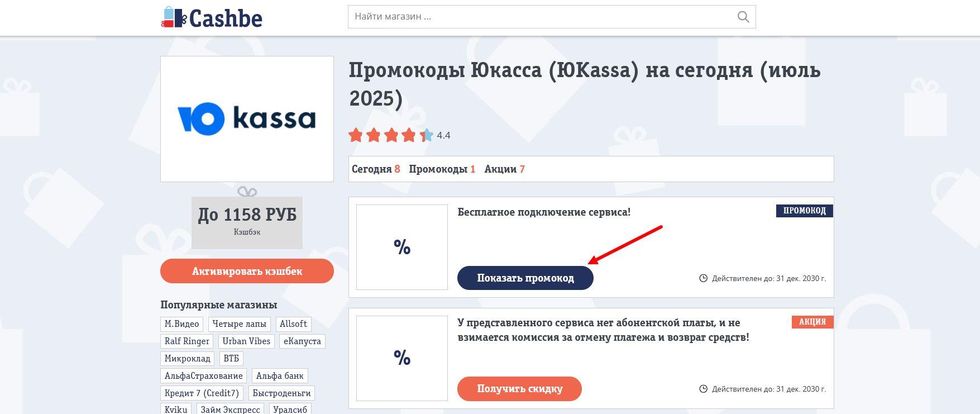Click percent thumbnail of the free connection offer
The height and width of the screenshot is (414, 980).
[402, 247]
